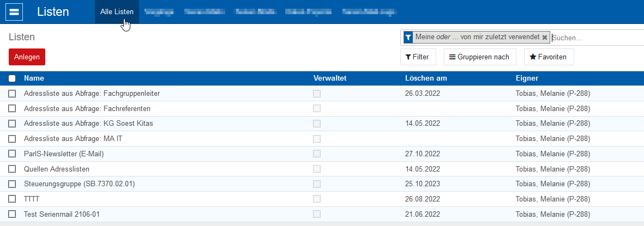
Task: Open the hamburger main menu icon
Action: (14, 12)
